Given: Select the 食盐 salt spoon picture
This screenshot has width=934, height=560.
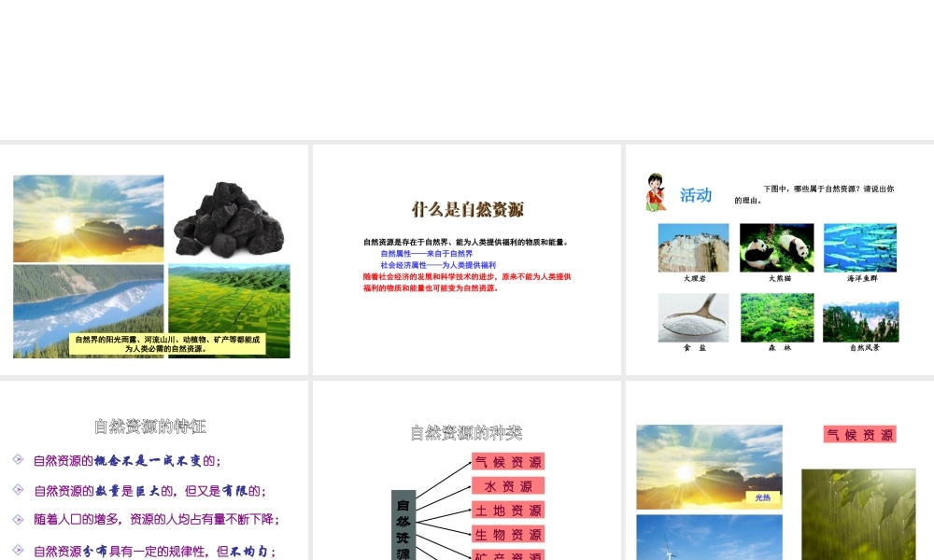Looking at the screenshot, I should pos(693,317).
